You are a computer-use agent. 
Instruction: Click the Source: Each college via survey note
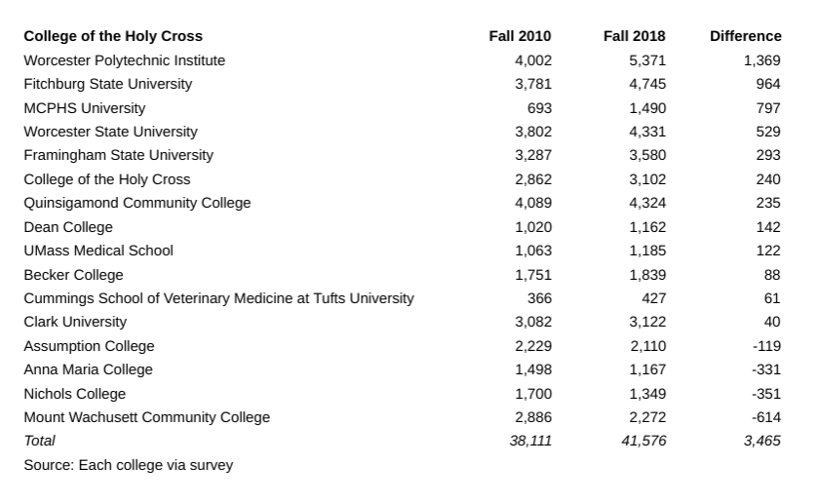pos(129,465)
